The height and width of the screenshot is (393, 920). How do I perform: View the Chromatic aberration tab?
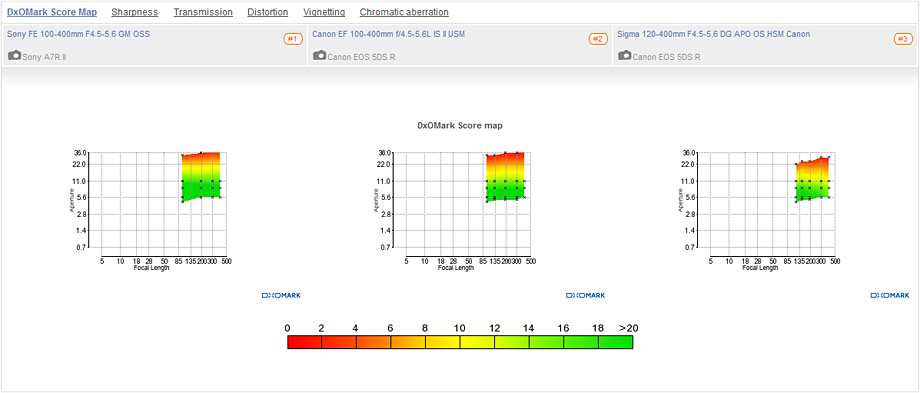404,12
